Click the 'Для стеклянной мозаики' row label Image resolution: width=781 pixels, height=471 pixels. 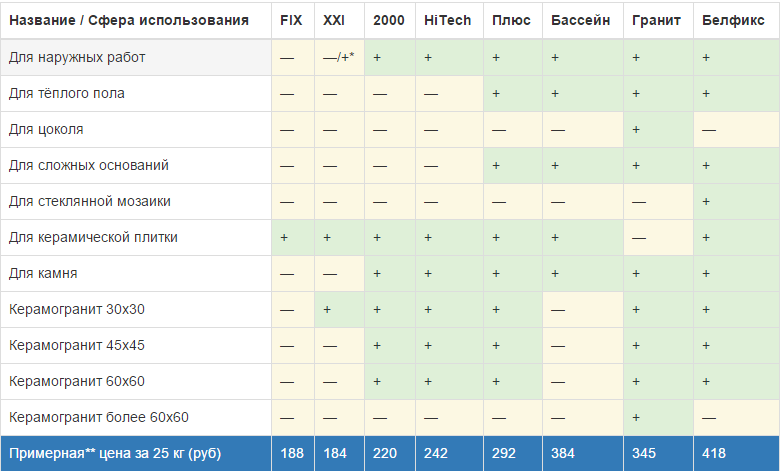90,202
